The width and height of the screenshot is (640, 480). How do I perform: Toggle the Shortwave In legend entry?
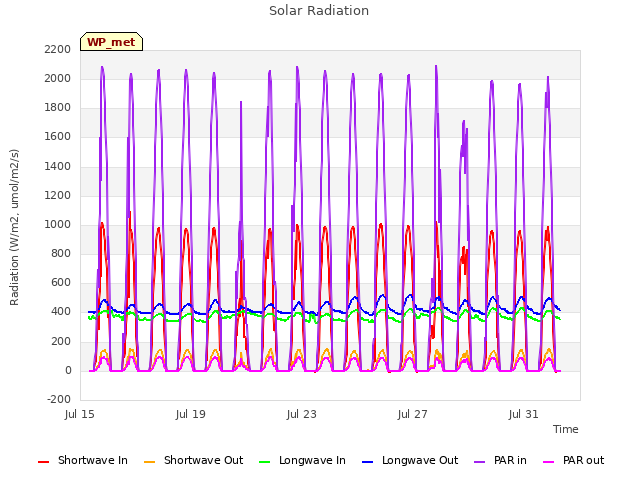83,460
